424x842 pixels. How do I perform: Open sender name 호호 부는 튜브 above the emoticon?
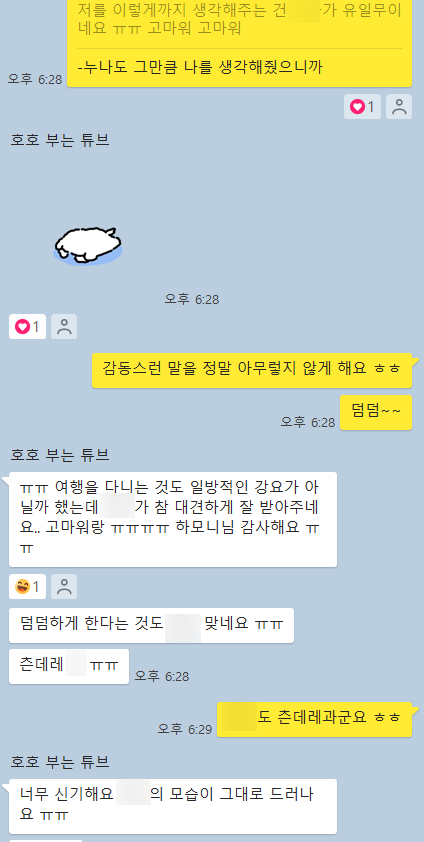click(60, 140)
